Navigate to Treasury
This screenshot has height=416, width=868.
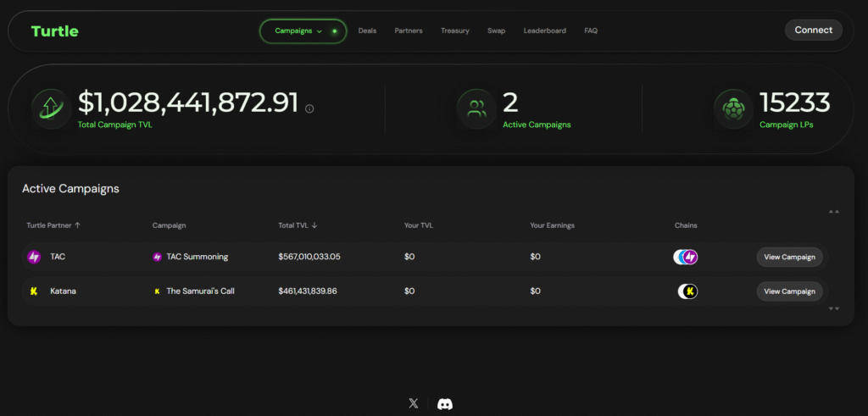pos(455,31)
